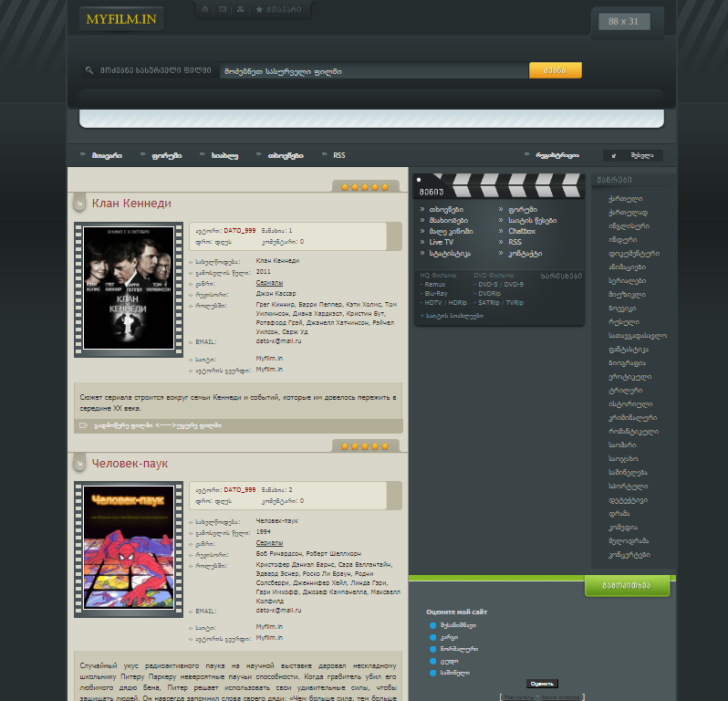Open RSS in the navigation bar
Viewport: 728px width, 701px height.
[x=339, y=155]
